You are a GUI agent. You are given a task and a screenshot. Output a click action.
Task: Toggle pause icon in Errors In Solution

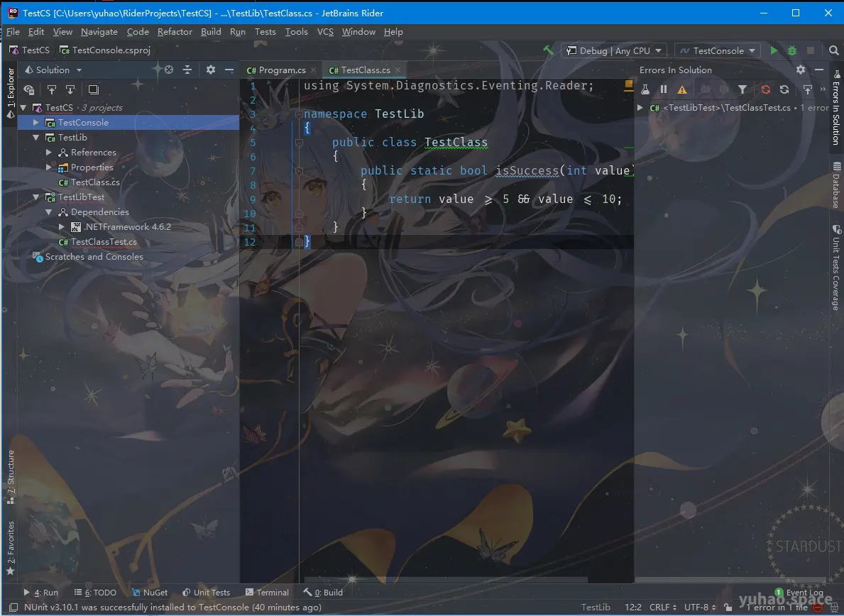[663, 89]
